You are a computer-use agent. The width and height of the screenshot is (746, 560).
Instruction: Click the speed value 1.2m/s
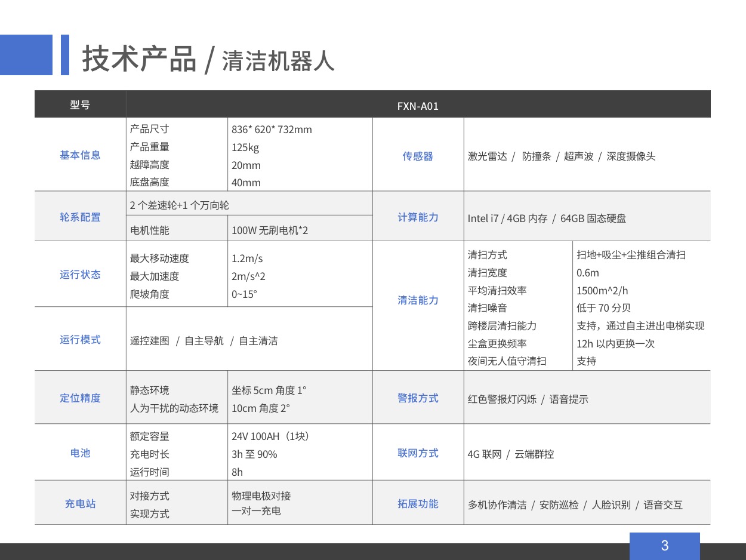click(x=247, y=259)
